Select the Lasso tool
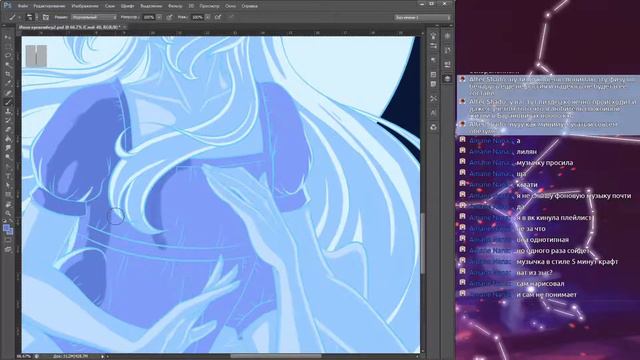 coord(8,55)
